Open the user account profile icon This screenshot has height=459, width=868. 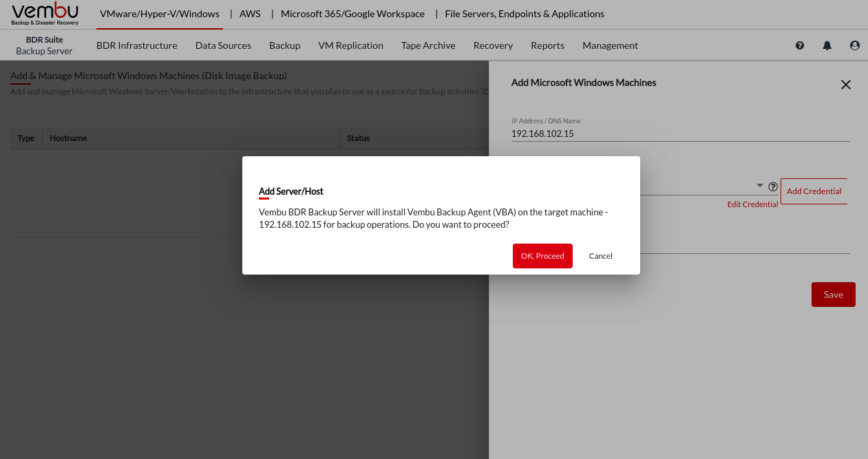tap(855, 45)
